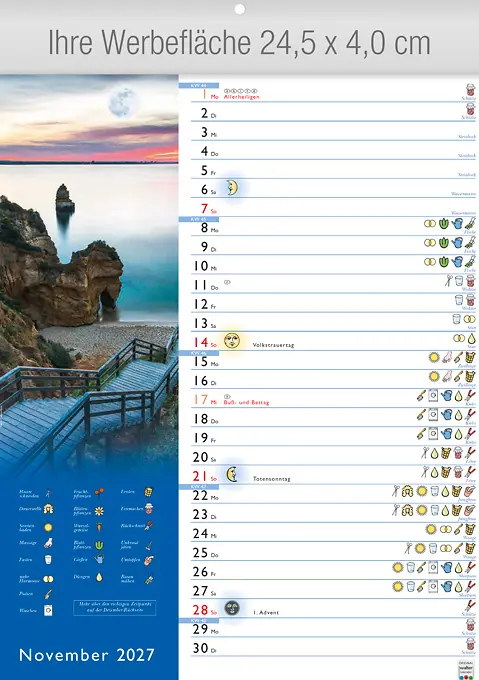Select the jam jar Einmachen legend icon
The height and width of the screenshot is (680, 479).
click(149, 509)
